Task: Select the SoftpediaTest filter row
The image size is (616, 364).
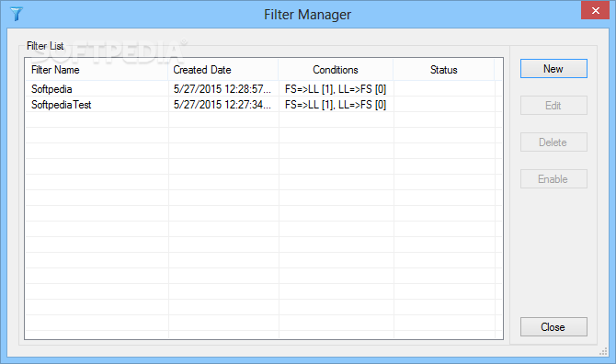Action: [260, 105]
